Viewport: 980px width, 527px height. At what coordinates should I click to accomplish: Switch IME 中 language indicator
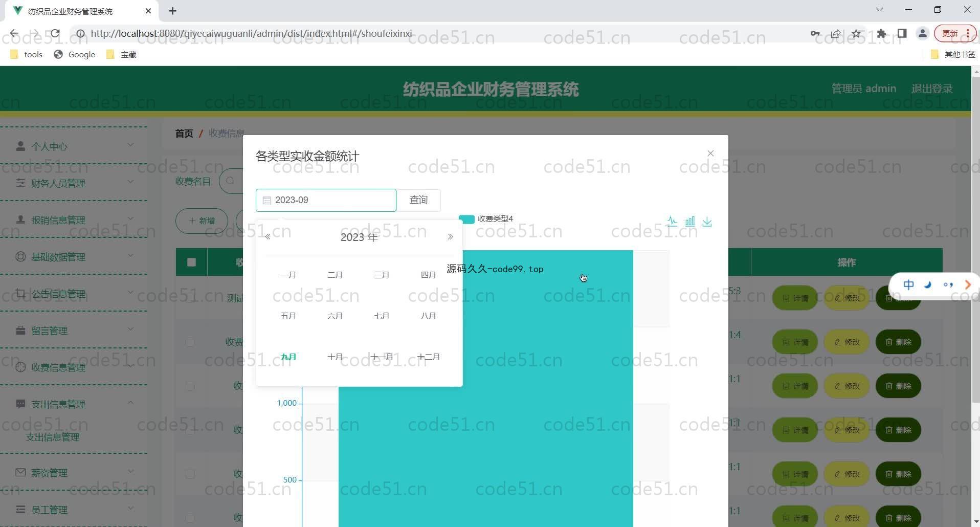(x=908, y=285)
